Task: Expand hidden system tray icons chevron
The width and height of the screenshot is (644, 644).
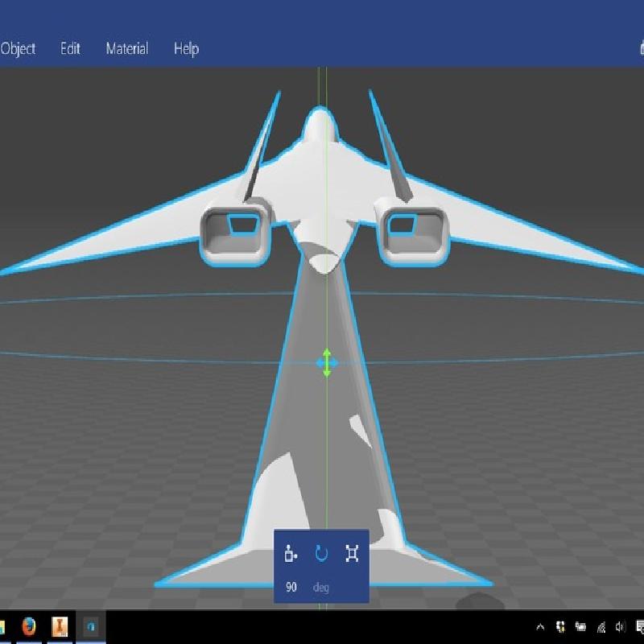Action: click(540, 627)
